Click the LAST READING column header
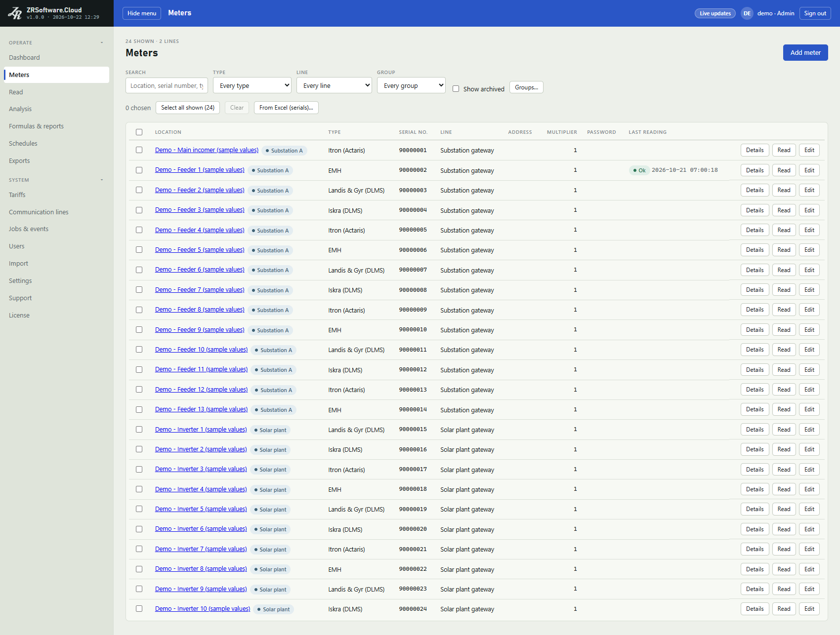Screen dimensions: 840x635 (647, 132)
